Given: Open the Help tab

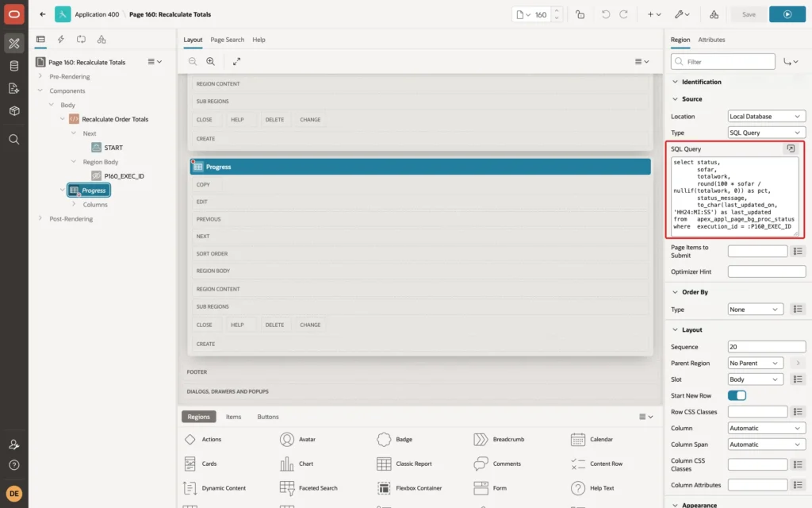Looking at the screenshot, I should coord(259,40).
